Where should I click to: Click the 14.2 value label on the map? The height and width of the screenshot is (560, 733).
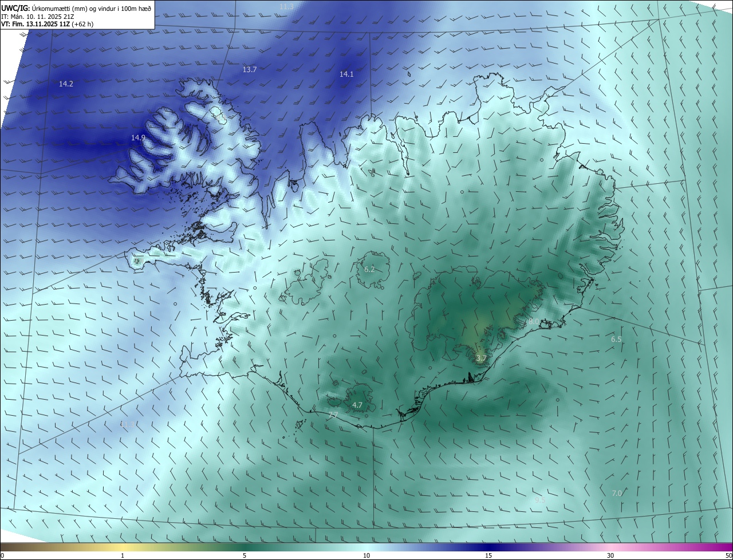point(66,84)
